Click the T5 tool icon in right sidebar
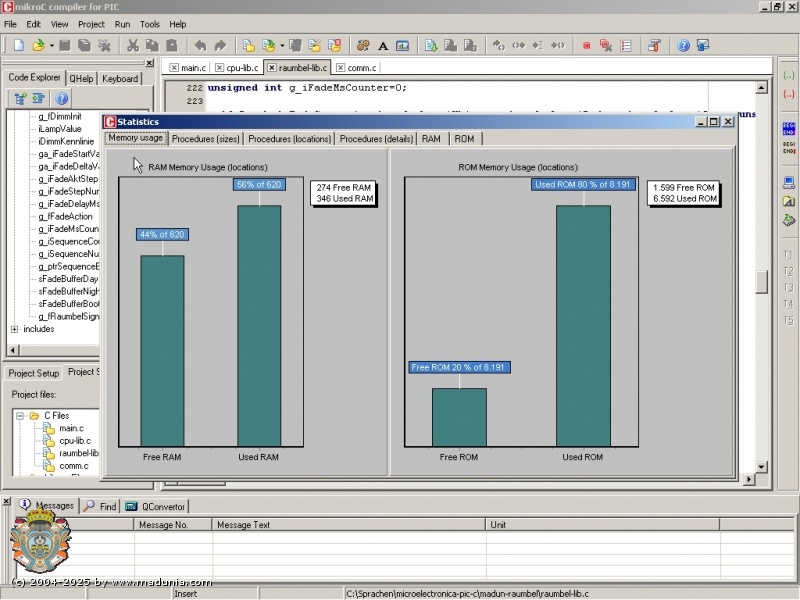800x600 pixels. [x=788, y=320]
